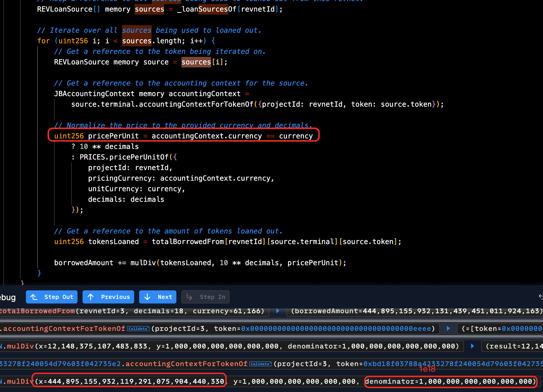Image resolution: width=543 pixels, height=392 pixels.
Task: Click the down arrow icon on Next
Action: (147, 297)
